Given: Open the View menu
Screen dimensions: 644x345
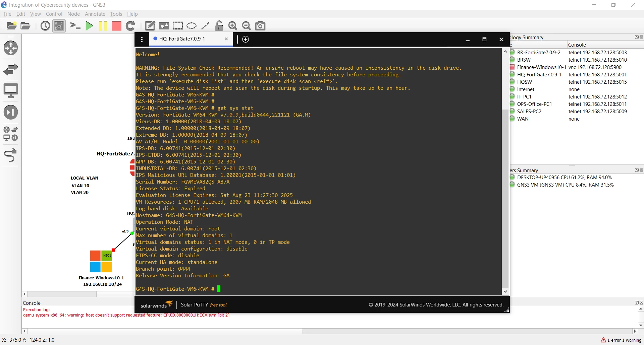Looking at the screenshot, I should (36, 14).
